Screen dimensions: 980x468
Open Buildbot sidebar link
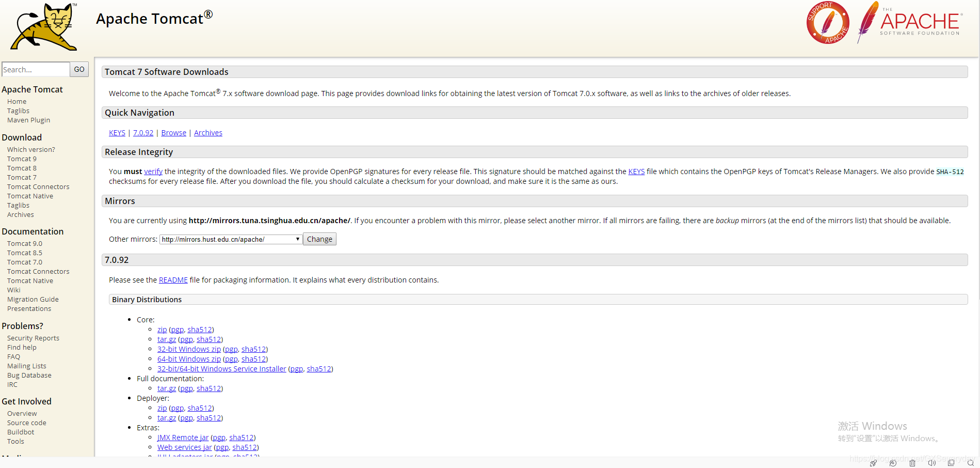[x=21, y=432]
